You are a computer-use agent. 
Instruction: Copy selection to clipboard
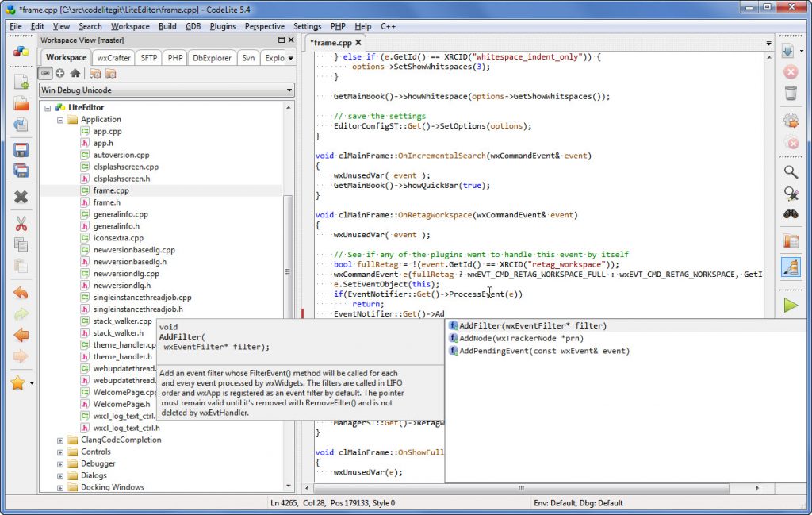pos(20,243)
